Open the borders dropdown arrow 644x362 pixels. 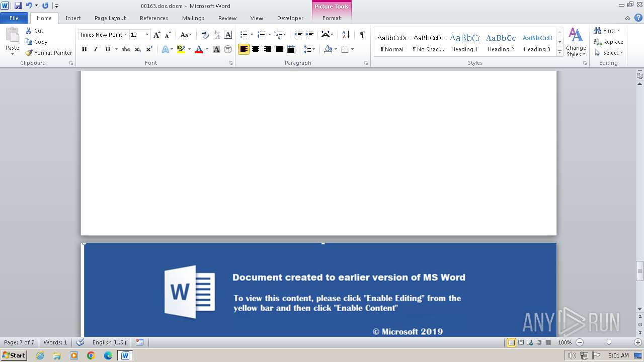(352, 49)
